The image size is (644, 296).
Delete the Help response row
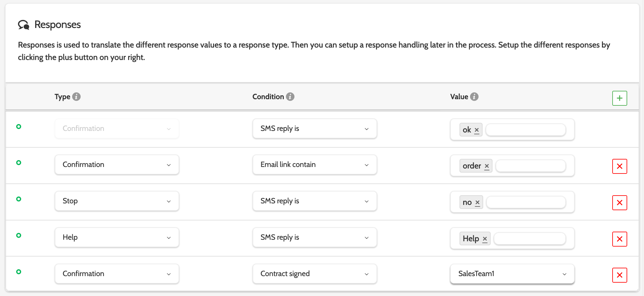coord(619,239)
